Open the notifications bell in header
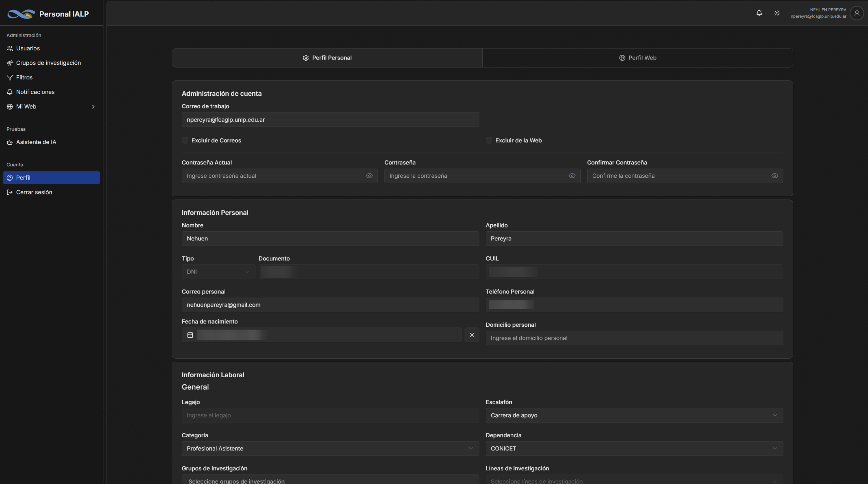The height and width of the screenshot is (484, 868). [x=759, y=13]
